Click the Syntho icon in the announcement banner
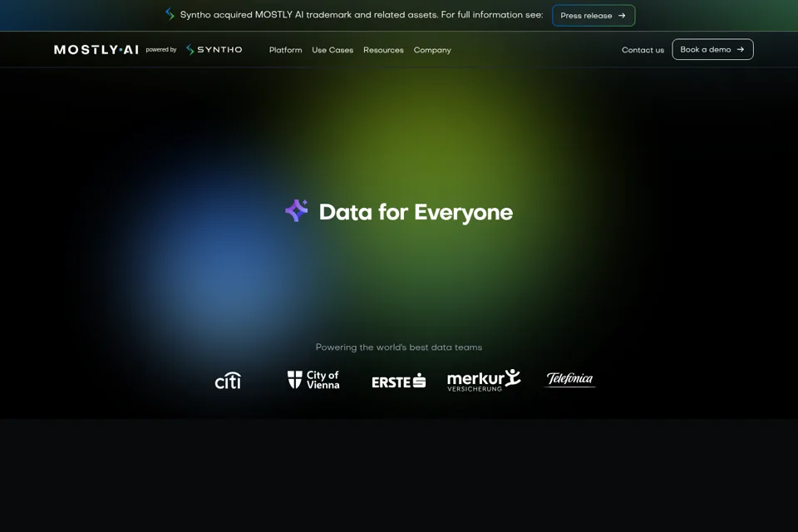Image resolution: width=798 pixels, height=532 pixels. 170,15
